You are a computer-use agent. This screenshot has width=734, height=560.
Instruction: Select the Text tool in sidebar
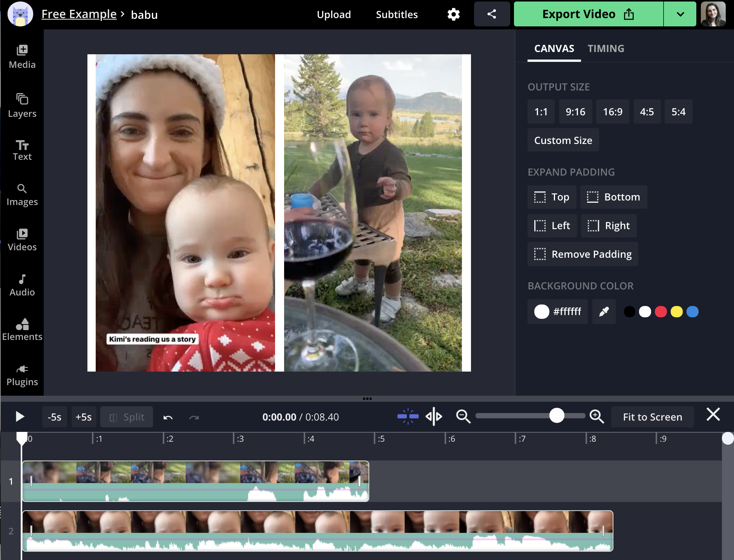pyautogui.click(x=22, y=150)
